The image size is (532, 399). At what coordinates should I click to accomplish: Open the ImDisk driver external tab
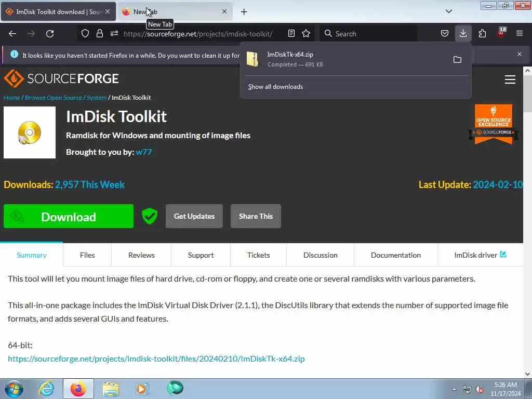[480, 255]
